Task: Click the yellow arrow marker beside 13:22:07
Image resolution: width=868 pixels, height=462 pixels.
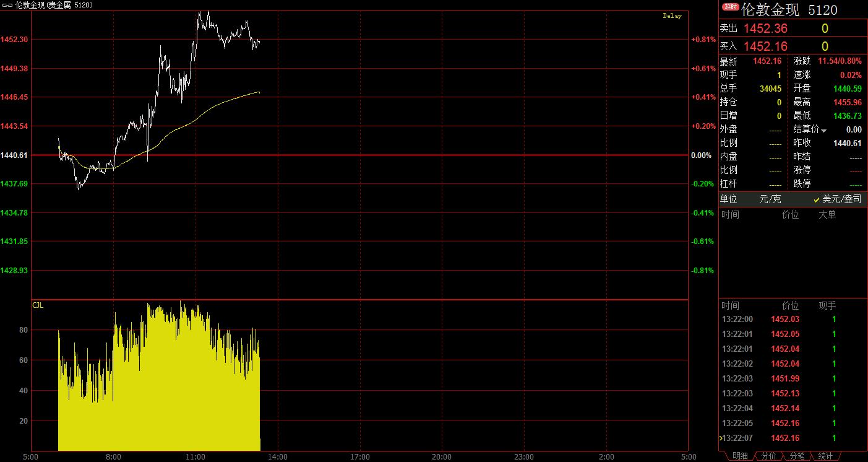Action: [720, 438]
